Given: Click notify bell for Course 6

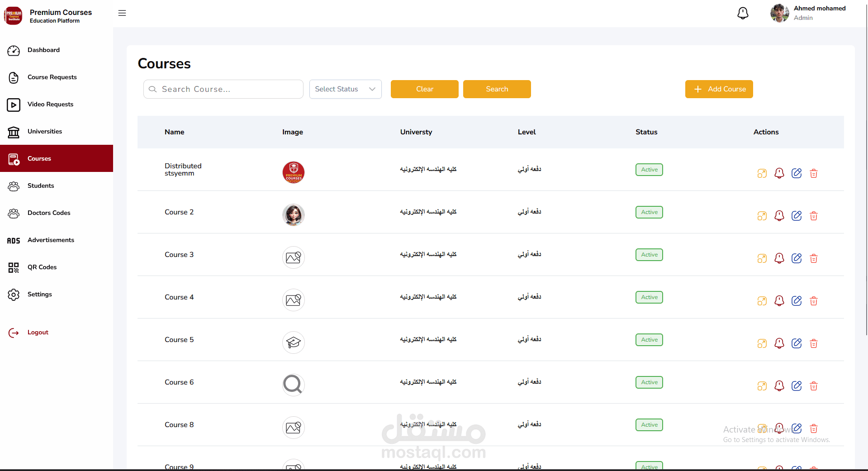Looking at the screenshot, I should [779, 386].
